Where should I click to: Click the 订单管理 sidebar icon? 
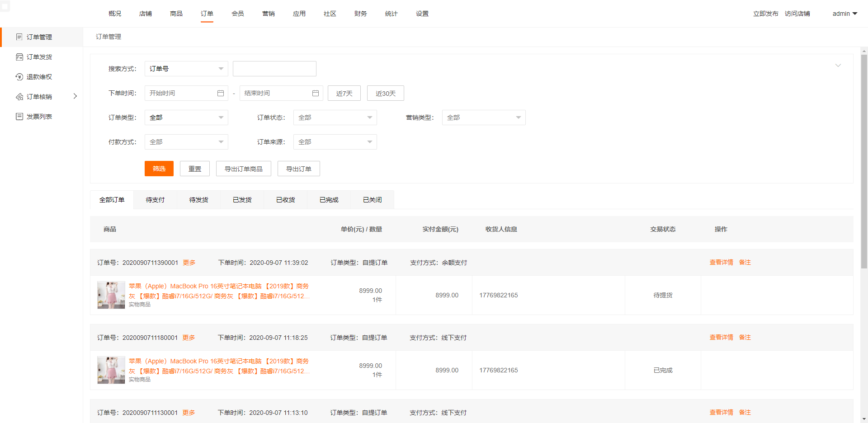[x=19, y=37]
